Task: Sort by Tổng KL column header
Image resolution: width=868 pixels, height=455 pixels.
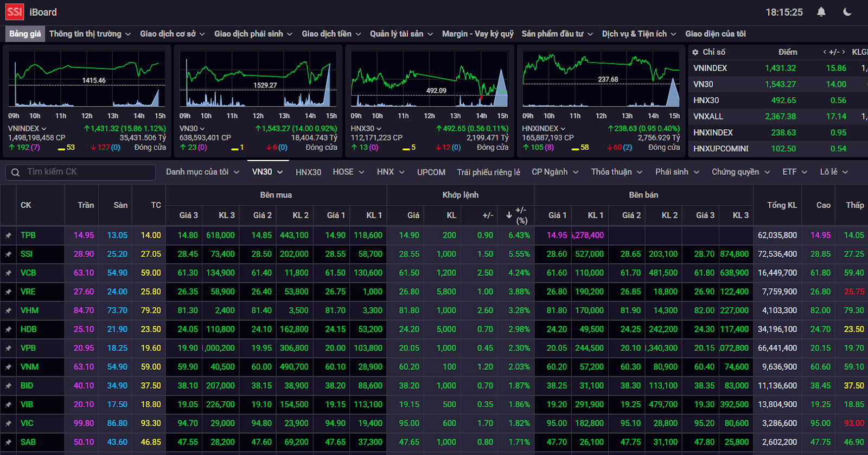Action: coord(782,205)
